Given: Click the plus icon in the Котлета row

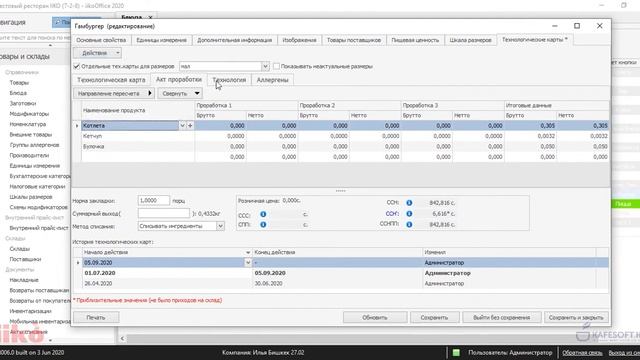Looking at the screenshot, I should pyautogui.click(x=190, y=126).
